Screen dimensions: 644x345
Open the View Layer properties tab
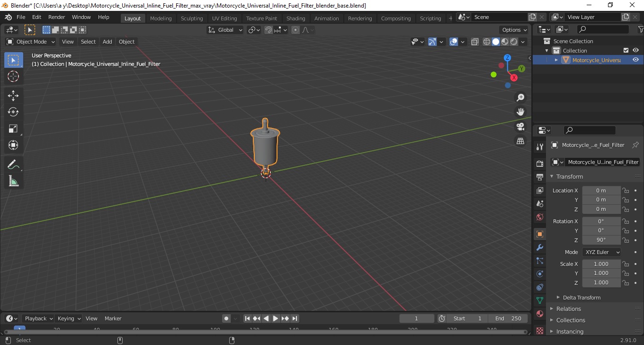click(x=540, y=190)
